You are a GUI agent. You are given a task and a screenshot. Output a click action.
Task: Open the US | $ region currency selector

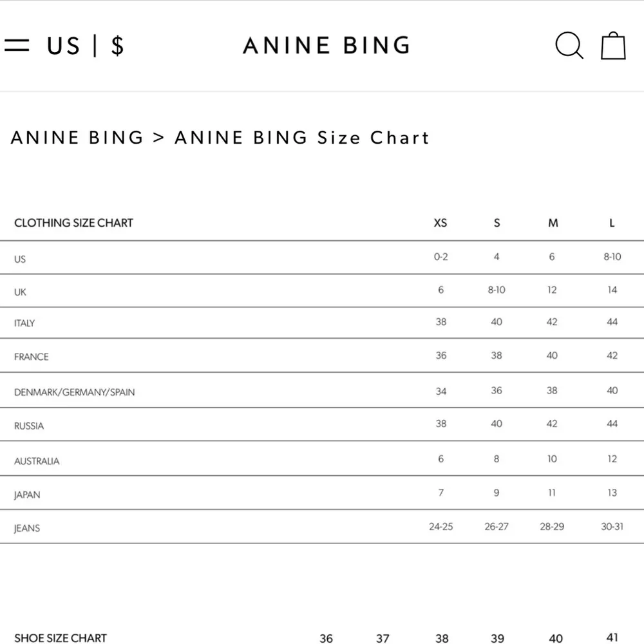85,46
